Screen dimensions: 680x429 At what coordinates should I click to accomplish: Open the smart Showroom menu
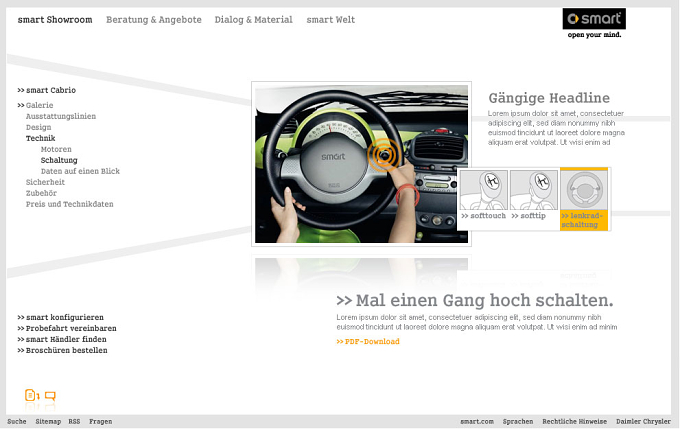coord(55,20)
